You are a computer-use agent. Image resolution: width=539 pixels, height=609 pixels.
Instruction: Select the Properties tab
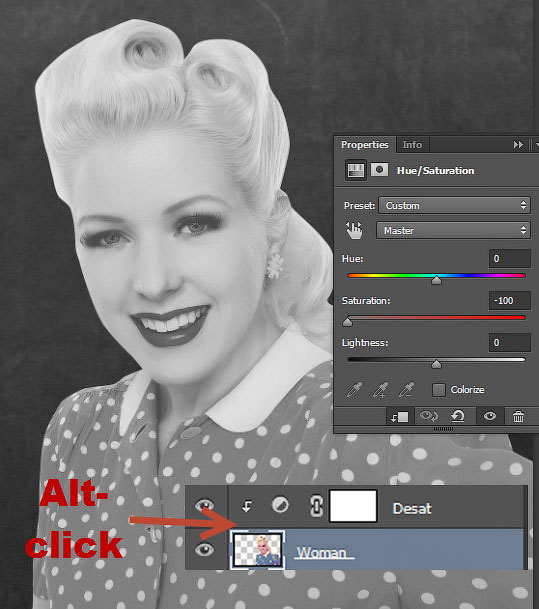click(x=365, y=145)
